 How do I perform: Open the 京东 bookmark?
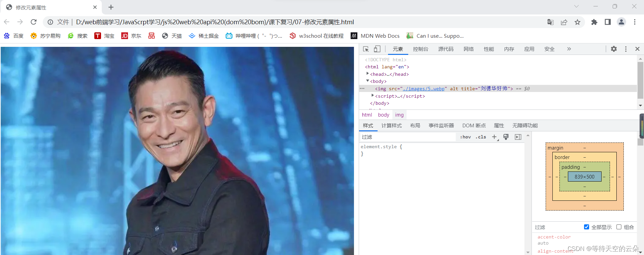click(131, 36)
